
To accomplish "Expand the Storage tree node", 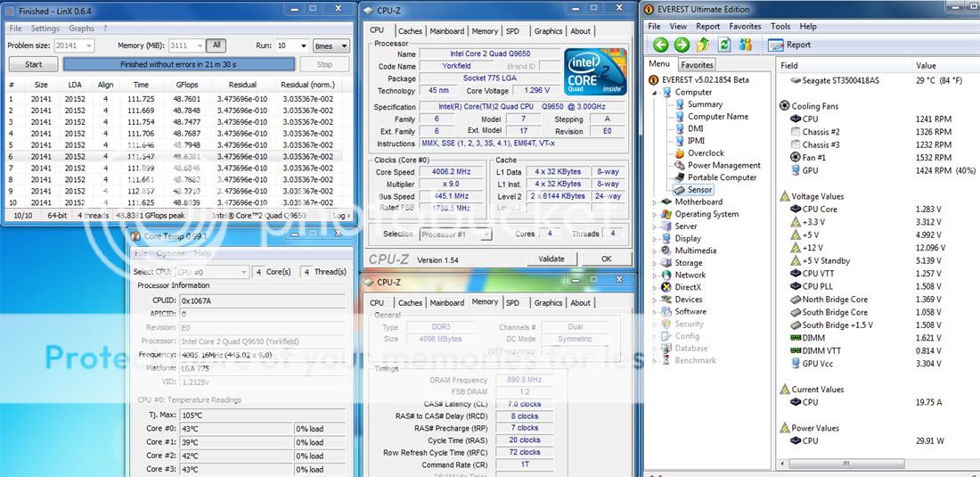I will [655, 263].
